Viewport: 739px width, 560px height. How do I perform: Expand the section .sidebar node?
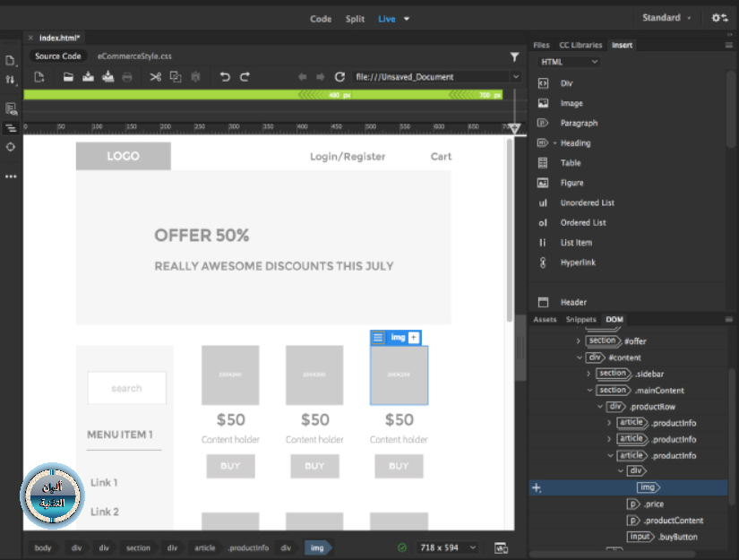click(x=589, y=374)
